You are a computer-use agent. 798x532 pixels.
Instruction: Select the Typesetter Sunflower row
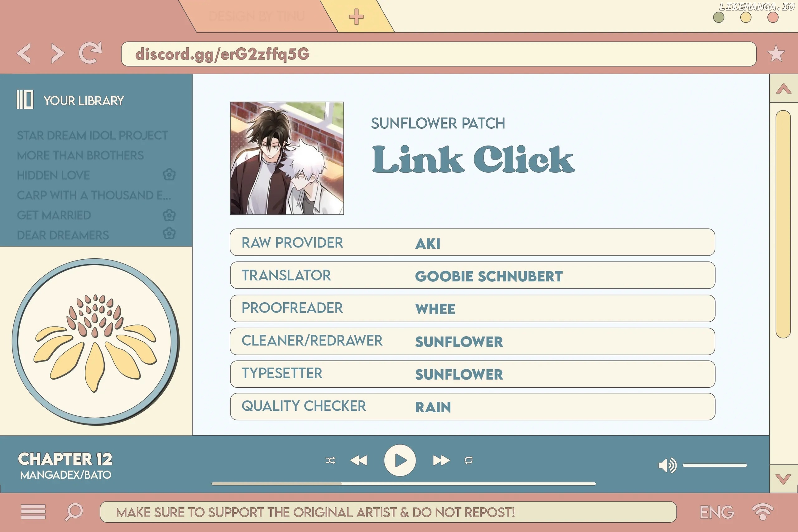[x=472, y=374]
